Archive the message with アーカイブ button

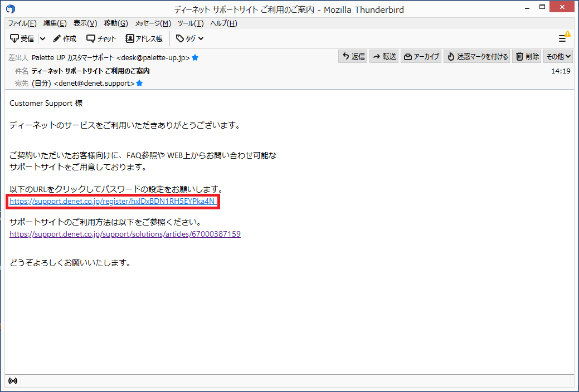[421, 56]
